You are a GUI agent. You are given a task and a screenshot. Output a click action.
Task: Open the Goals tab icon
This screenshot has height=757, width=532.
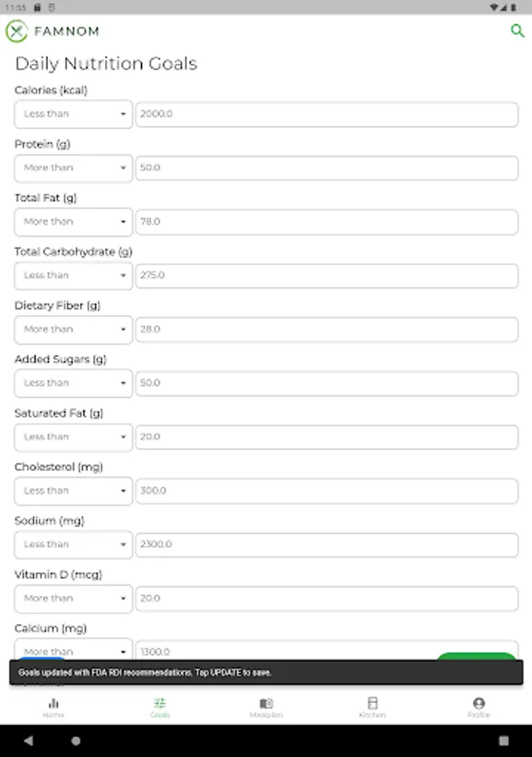(x=160, y=703)
